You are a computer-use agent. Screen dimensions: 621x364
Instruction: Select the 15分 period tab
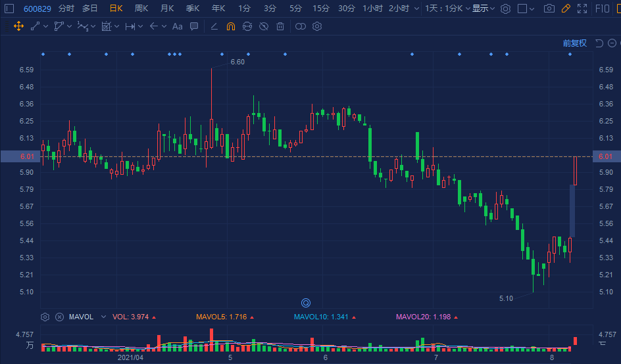(321, 9)
